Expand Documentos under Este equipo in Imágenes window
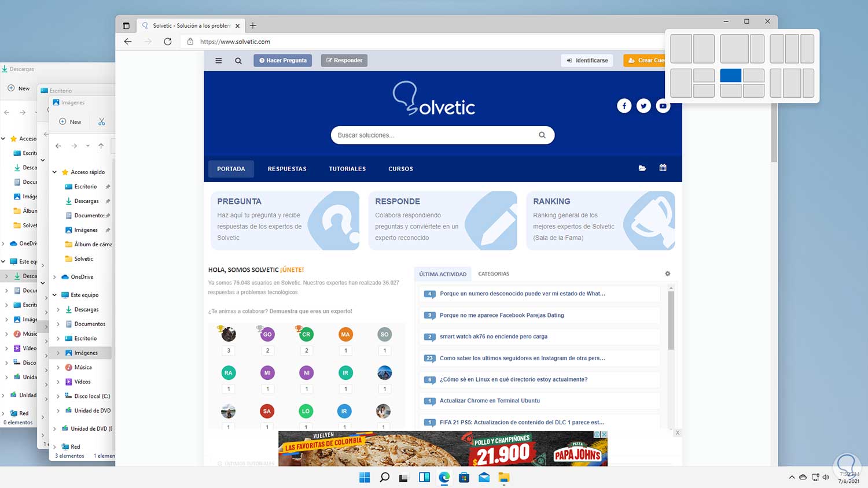This screenshot has height=488, width=868. (x=58, y=324)
